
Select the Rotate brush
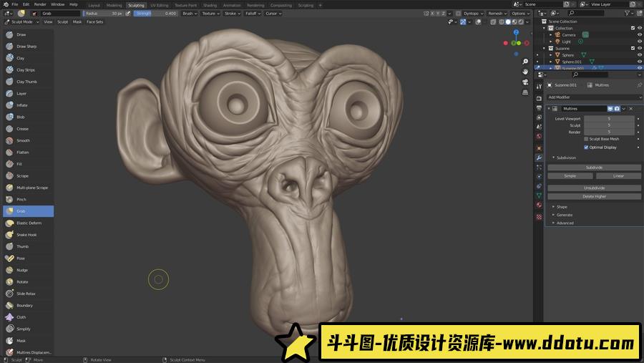28,282
